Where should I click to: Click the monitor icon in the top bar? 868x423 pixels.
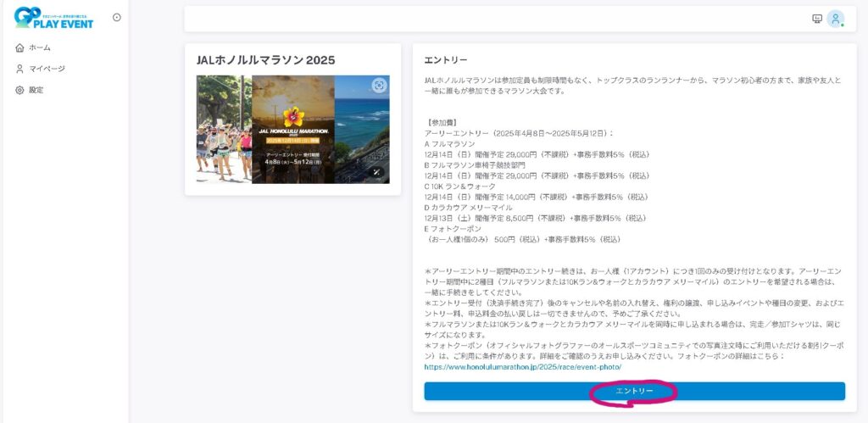tap(817, 19)
